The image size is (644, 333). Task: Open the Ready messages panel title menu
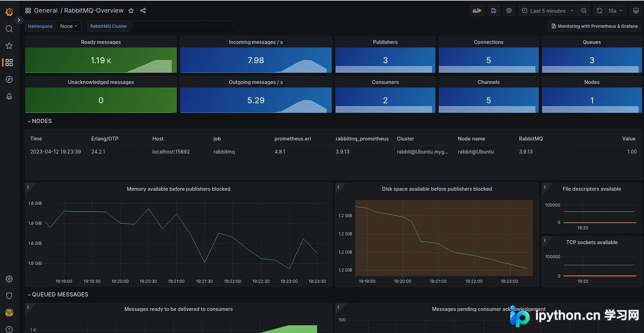coord(101,42)
